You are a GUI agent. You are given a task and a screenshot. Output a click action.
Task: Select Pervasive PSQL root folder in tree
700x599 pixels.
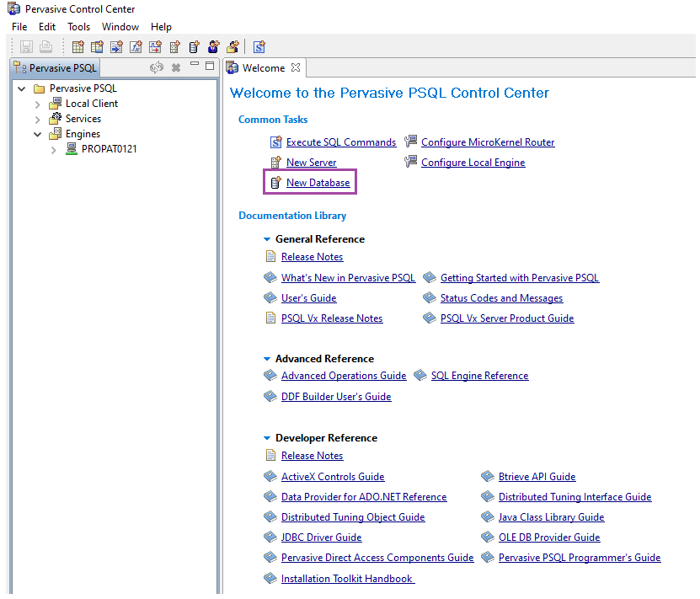pos(83,88)
